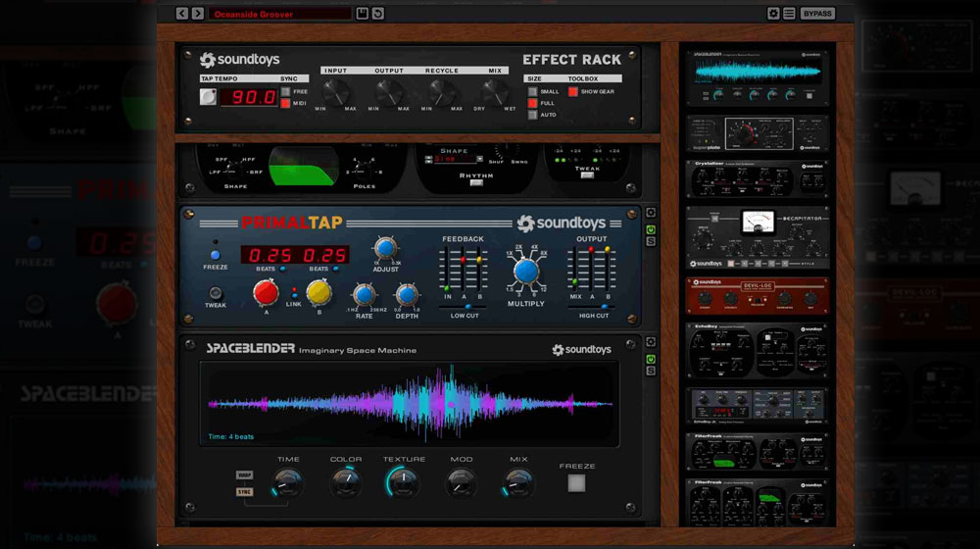Click the 90.0 tempo display field
The image size is (980, 549).
pos(249,97)
